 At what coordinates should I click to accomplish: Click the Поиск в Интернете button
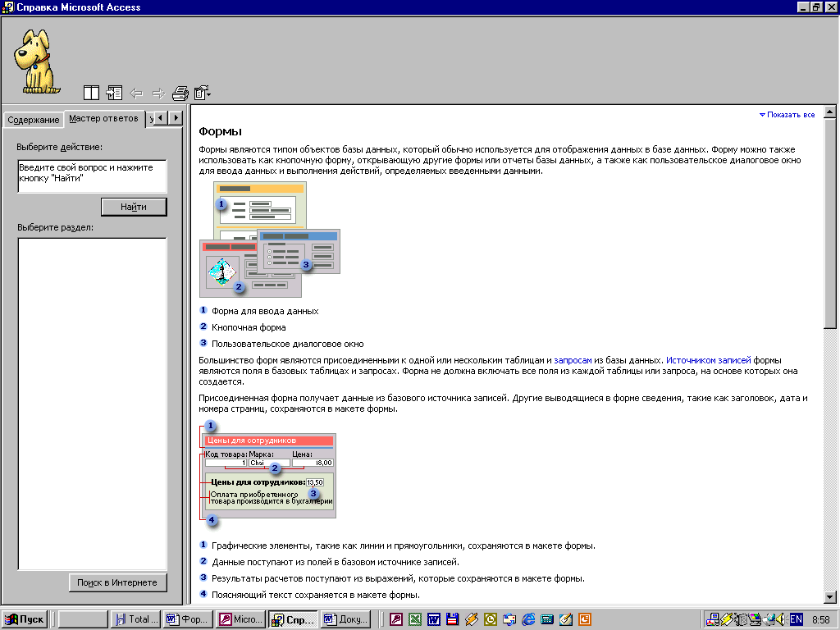click(x=117, y=582)
